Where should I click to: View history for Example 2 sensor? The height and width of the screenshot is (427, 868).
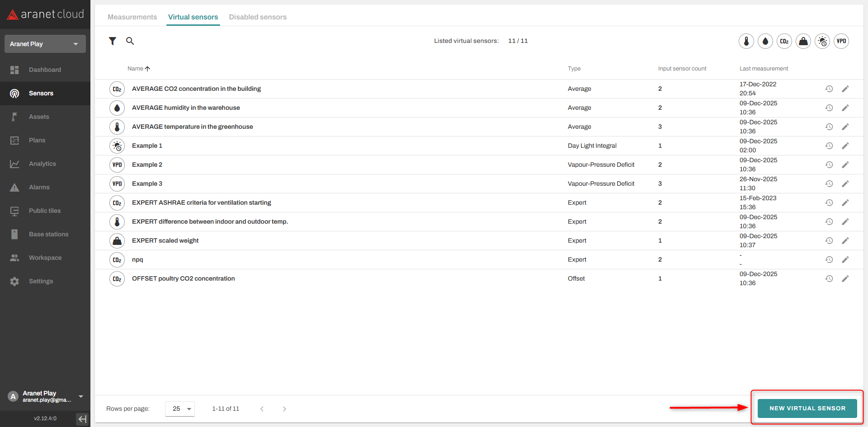point(829,165)
